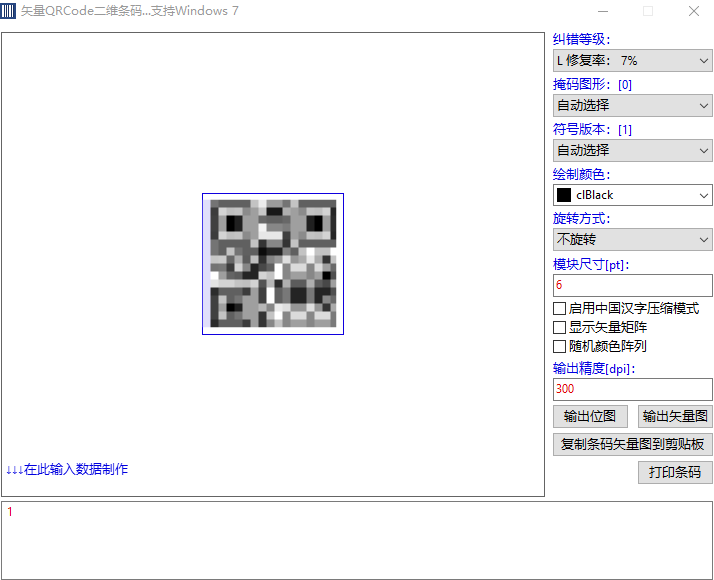Open the mask pattern 自动选择 dropdown

[x=632, y=106]
